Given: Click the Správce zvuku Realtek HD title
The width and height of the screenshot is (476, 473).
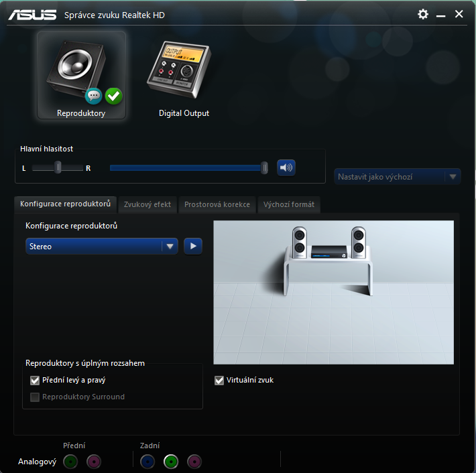Looking at the screenshot, I should 115,15.
